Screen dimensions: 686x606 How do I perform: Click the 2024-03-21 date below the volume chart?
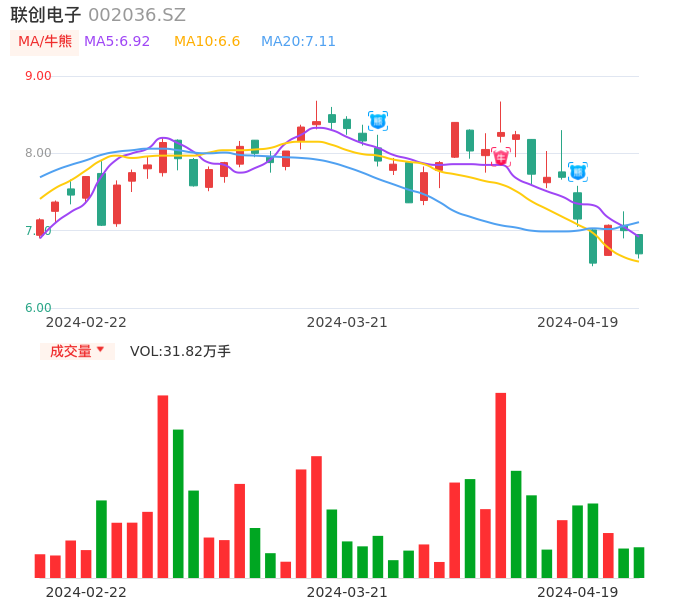point(346,592)
